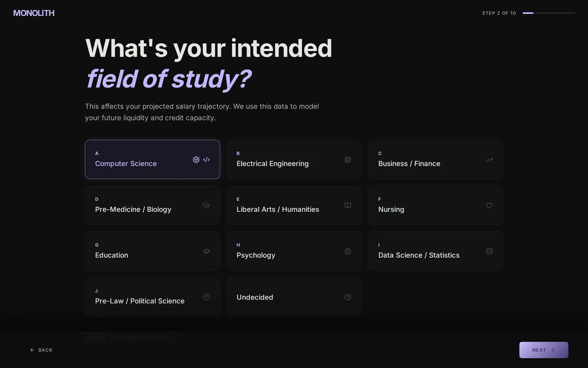
Task: Click the salary trajectory description paragraph
Action: tap(202, 112)
